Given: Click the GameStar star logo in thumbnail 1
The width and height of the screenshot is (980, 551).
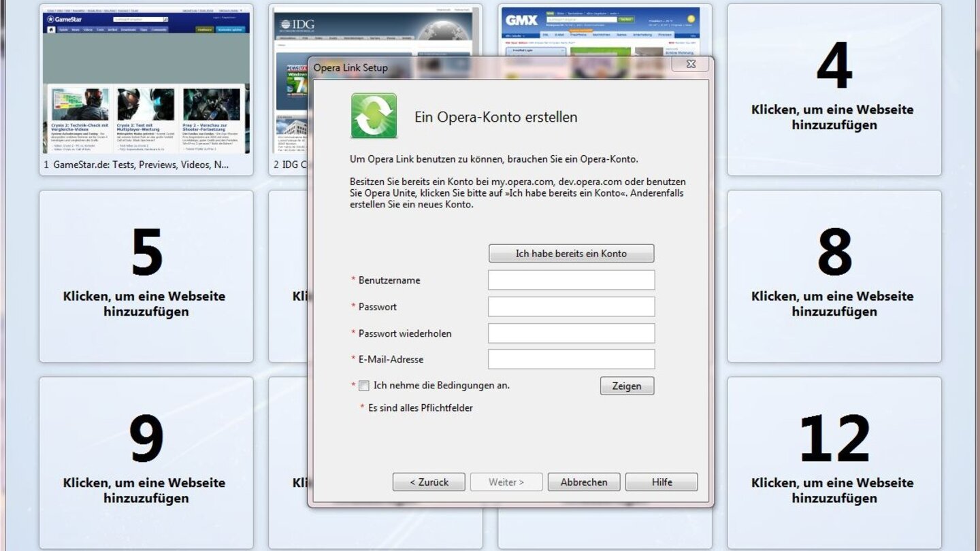Looking at the screenshot, I should pos(51,19).
